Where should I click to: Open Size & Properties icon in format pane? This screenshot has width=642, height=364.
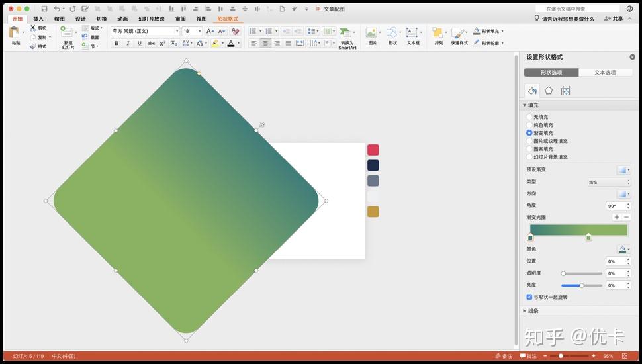pos(565,91)
